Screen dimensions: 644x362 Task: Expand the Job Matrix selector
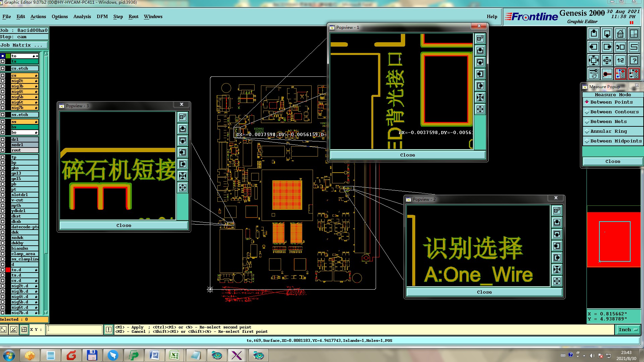click(23, 45)
